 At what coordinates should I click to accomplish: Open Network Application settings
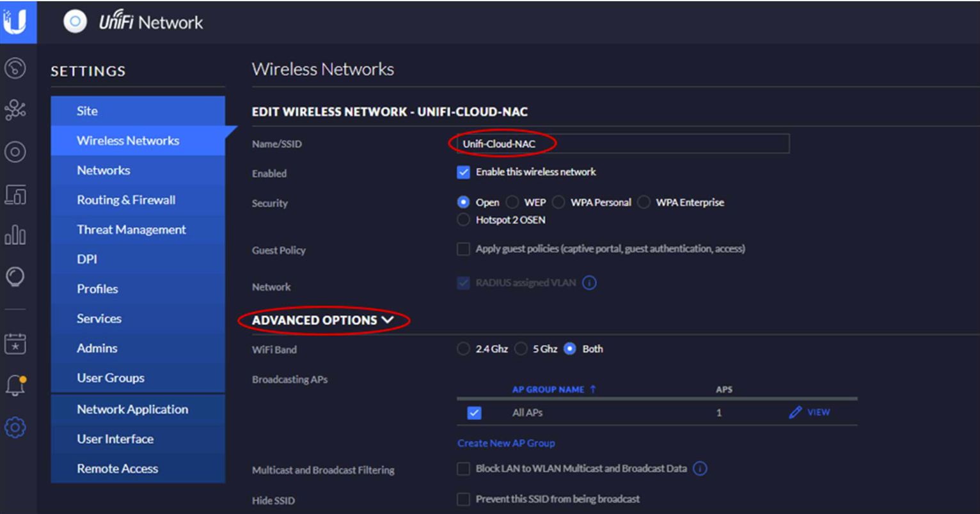(x=138, y=409)
